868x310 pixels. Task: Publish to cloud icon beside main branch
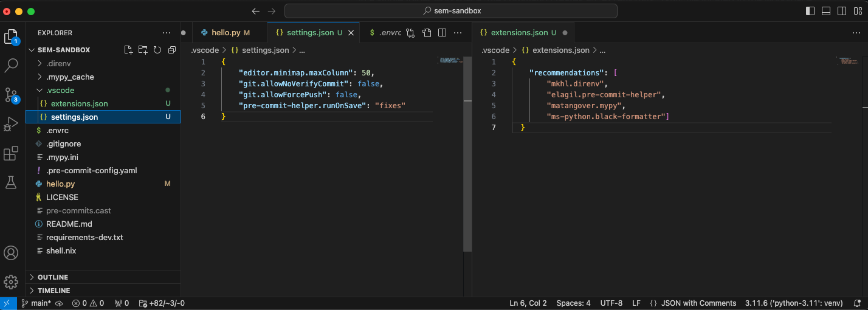[59, 303]
